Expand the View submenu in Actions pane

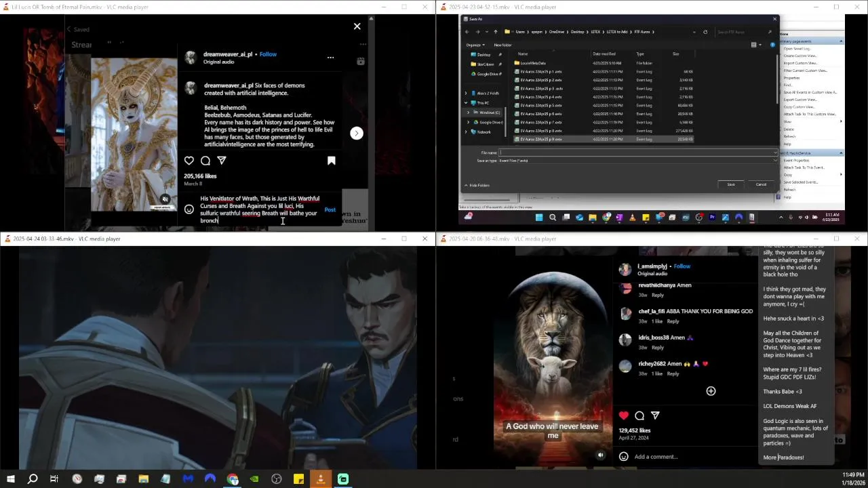(842, 121)
